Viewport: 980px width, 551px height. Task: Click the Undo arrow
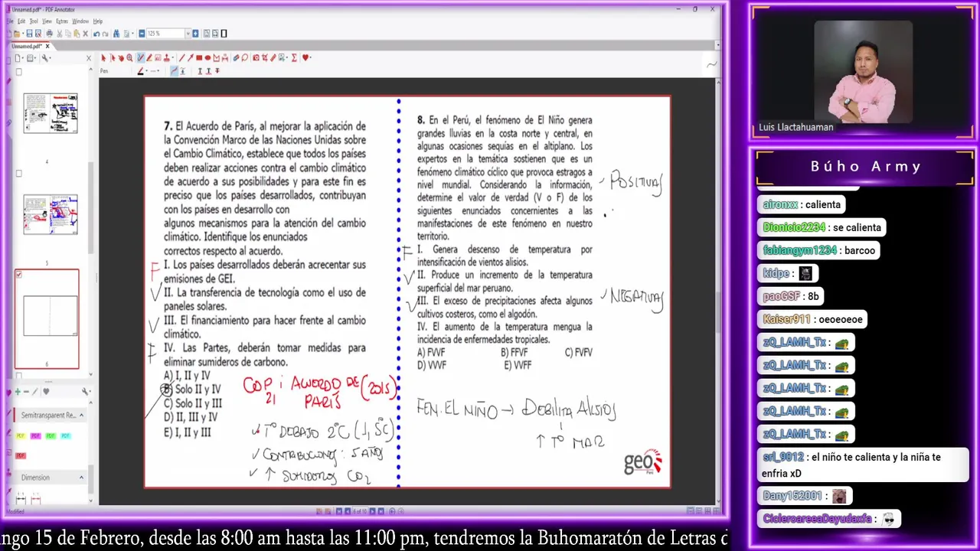pyautogui.click(x=96, y=34)
